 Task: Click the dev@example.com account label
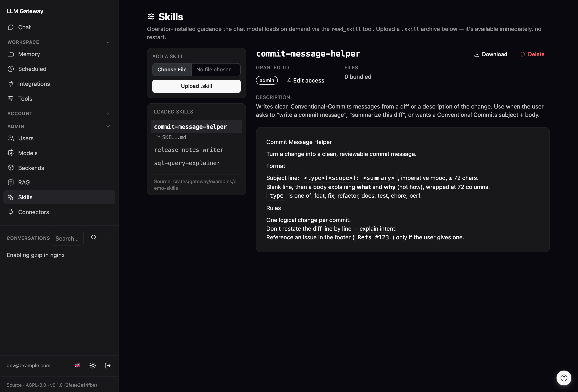click(29, 366)
